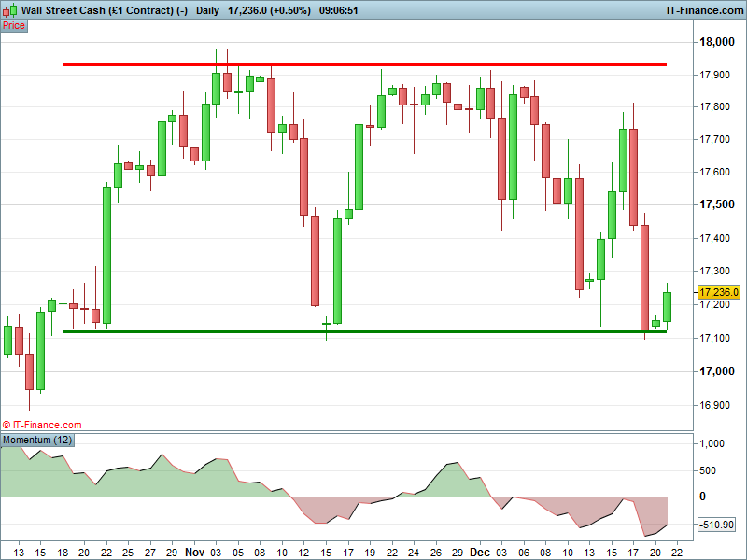Image resolution: width=747 pixels, height=560 pixels.
Task: Click the 16,900 level on price axis
Action: pyautogui.click(x=719, y=405)
